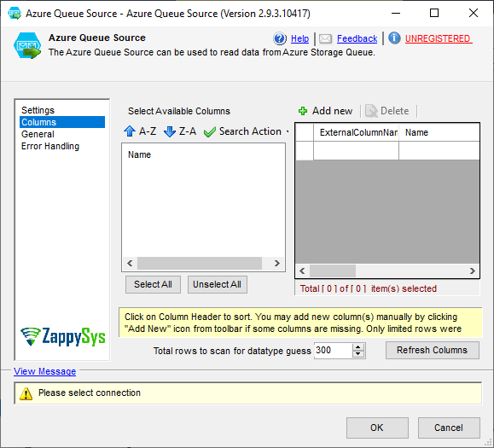The height and width of the screenshot is (448, 494).
Task: Open the Feedback link
Action: point(357,38)
